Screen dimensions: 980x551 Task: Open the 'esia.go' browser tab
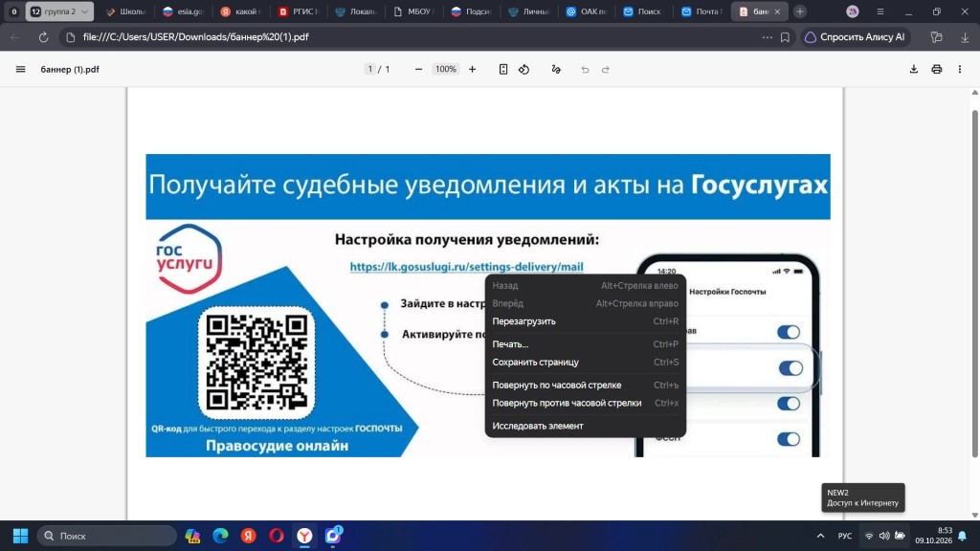point(183,11)
